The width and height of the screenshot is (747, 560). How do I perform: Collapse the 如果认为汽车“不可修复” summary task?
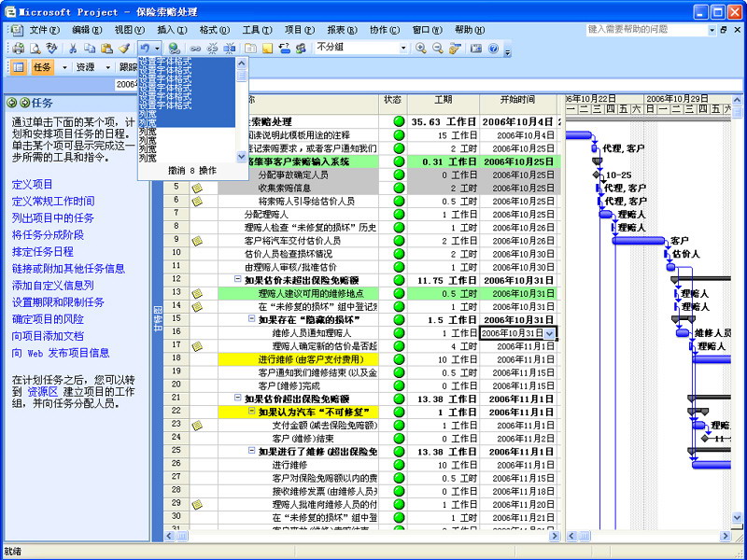(x=251, y=412)
